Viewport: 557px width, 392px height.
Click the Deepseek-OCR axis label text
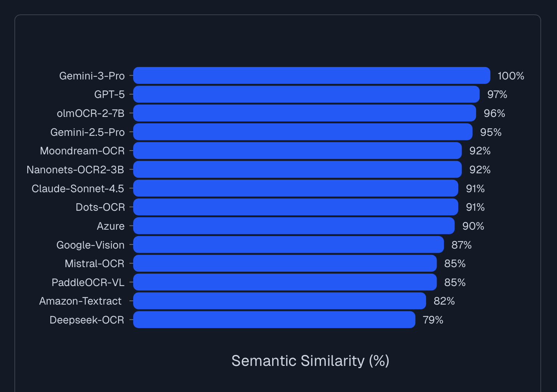87,320
